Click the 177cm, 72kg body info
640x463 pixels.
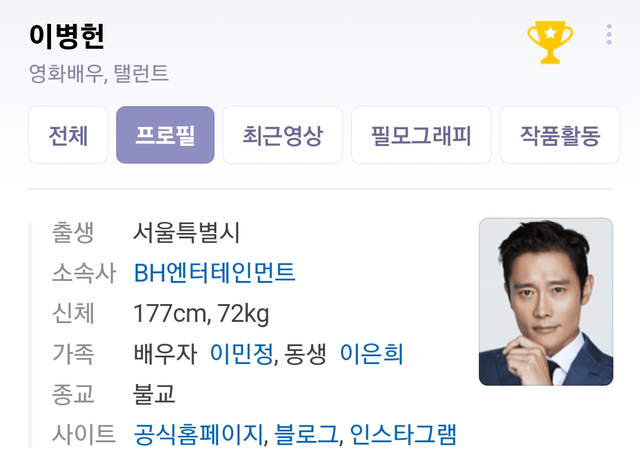(x=201, y=314)
